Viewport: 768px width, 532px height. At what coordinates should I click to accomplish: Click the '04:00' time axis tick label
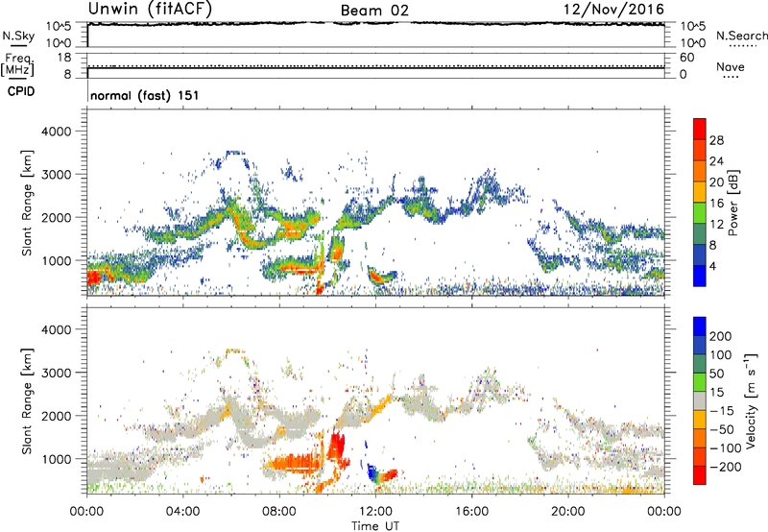tap(182, 512)
